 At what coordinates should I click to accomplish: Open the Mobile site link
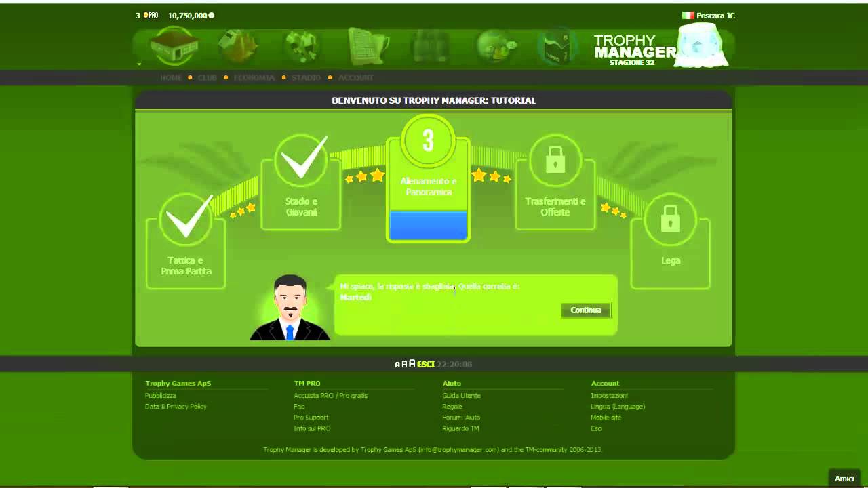(x=606, y=418)
